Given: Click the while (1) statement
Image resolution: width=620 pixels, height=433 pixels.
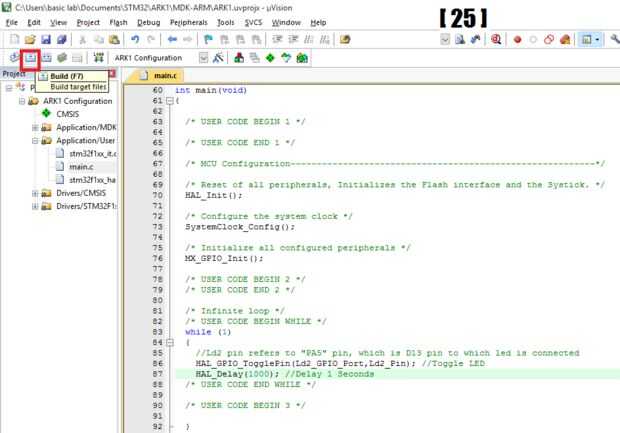Looking at the screenshot, I should (x=208, y=332).
